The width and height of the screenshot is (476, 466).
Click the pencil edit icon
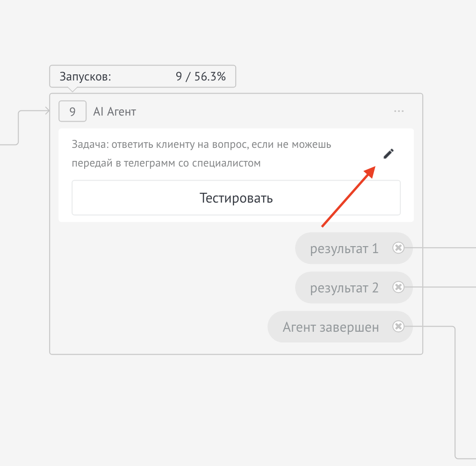tap(389, 153)
